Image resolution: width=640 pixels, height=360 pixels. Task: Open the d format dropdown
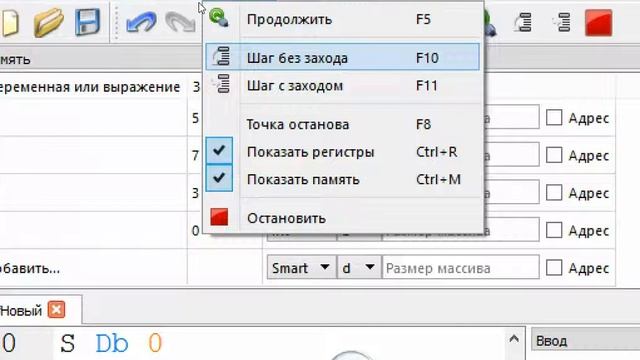[x=359, y=268]
